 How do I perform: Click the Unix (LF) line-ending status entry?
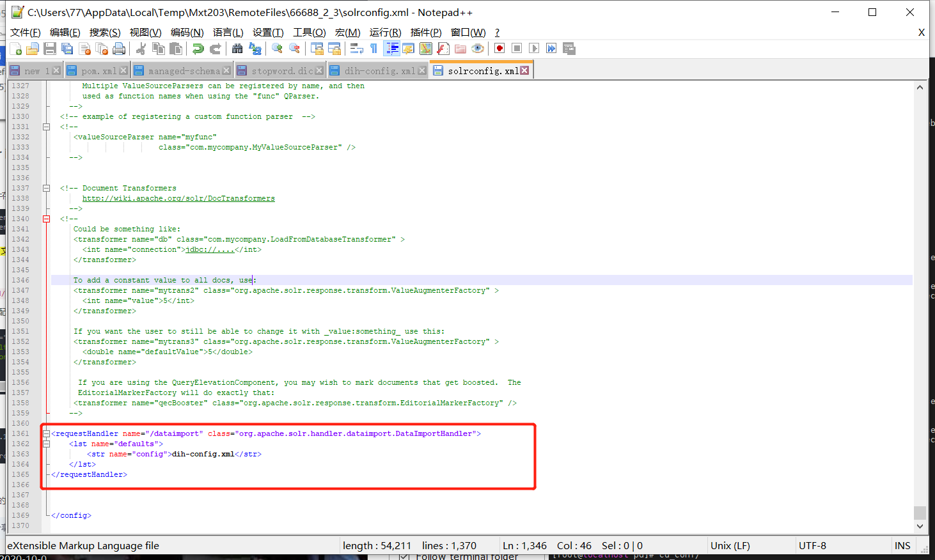click(x=730, y=545)
